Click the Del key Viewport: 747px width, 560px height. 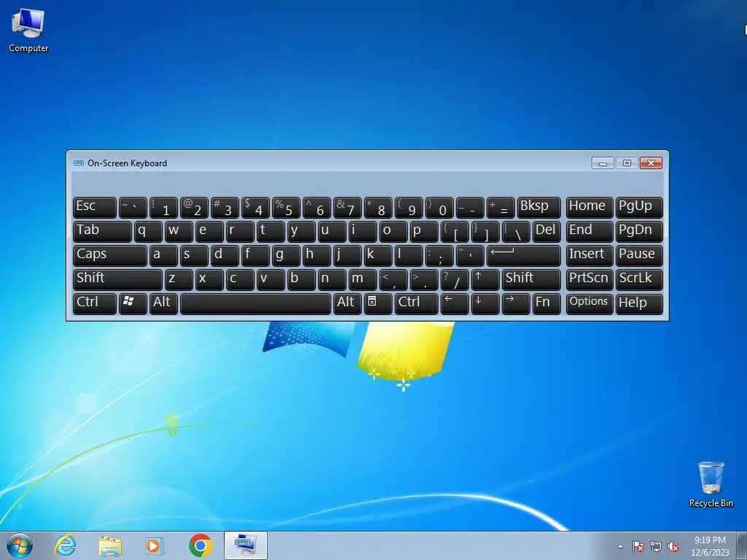(546, 231)
